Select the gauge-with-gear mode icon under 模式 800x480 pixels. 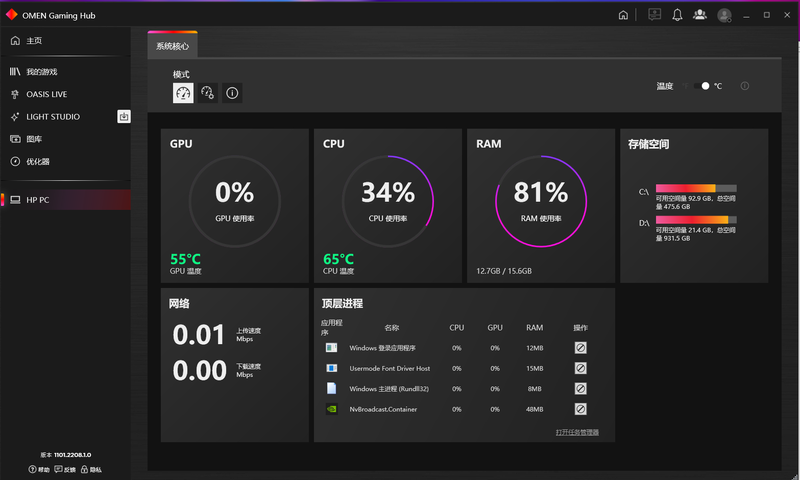[208, 93]
